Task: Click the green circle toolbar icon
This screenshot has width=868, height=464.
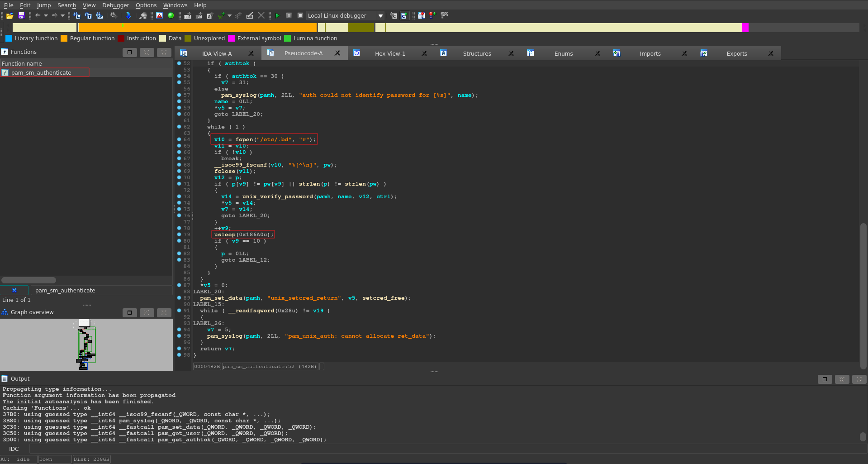Action: tap(171, 16)
